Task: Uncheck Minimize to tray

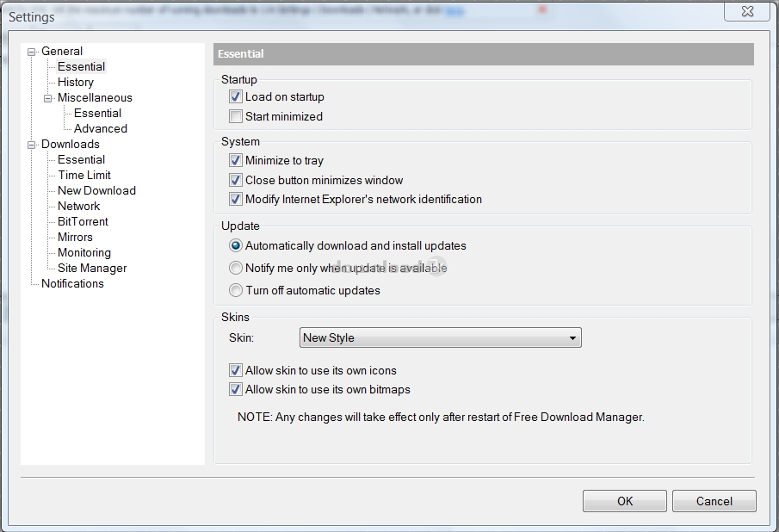Action: (235, 160)
